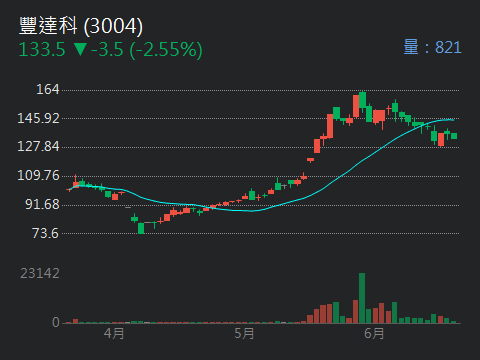
Task: Select the stock title 豐達科 (3004)
Action: coord(81,26)
